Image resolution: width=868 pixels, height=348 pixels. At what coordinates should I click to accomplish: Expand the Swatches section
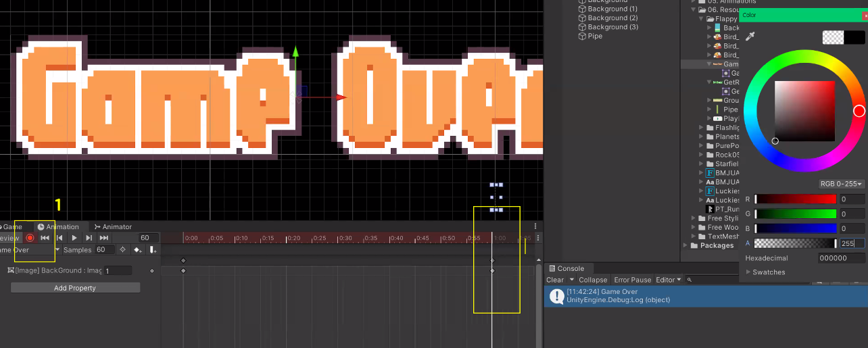click(748, 272)
